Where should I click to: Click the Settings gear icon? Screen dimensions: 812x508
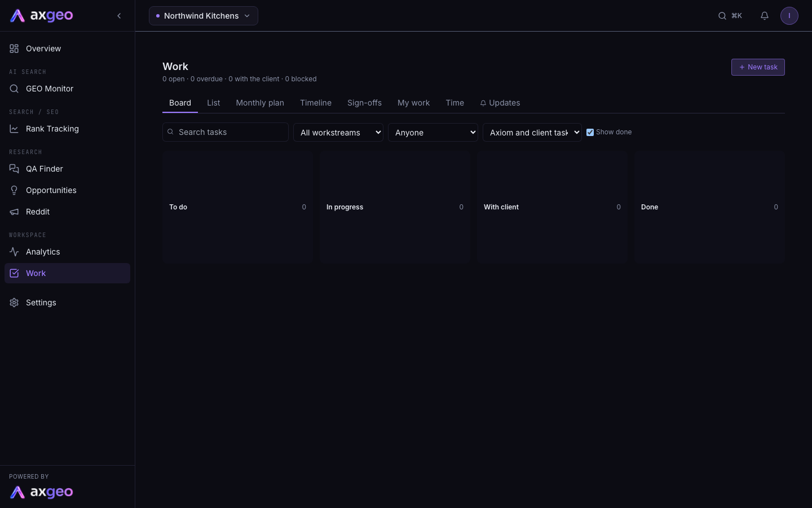point(14,303)
